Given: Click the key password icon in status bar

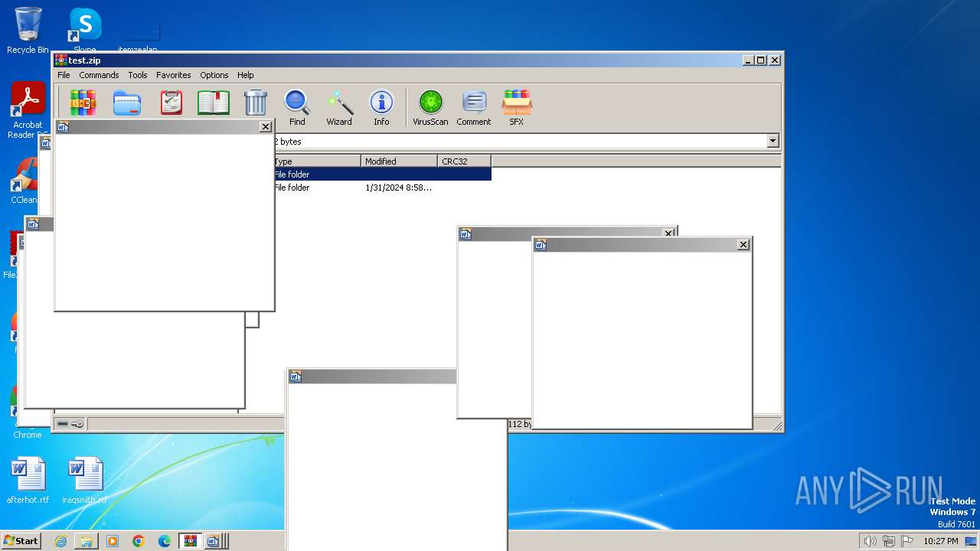Looking at the screenshot, I should pyautogui.click(x=77, y=423).
